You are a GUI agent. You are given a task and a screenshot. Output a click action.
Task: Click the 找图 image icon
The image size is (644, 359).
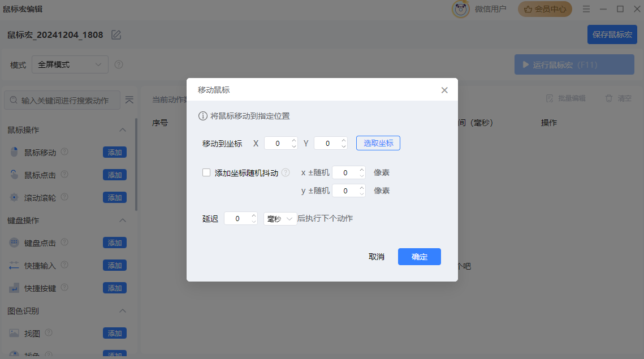(x=14, y=333)
